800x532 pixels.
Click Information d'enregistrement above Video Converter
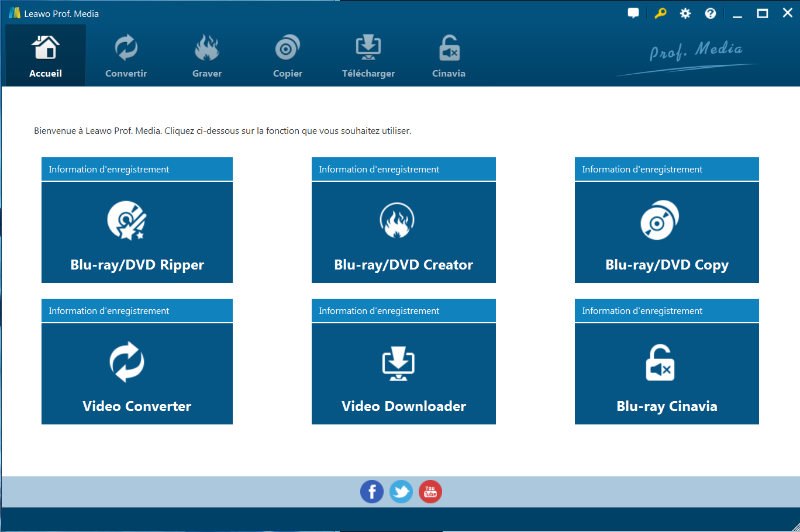(109, 311)
